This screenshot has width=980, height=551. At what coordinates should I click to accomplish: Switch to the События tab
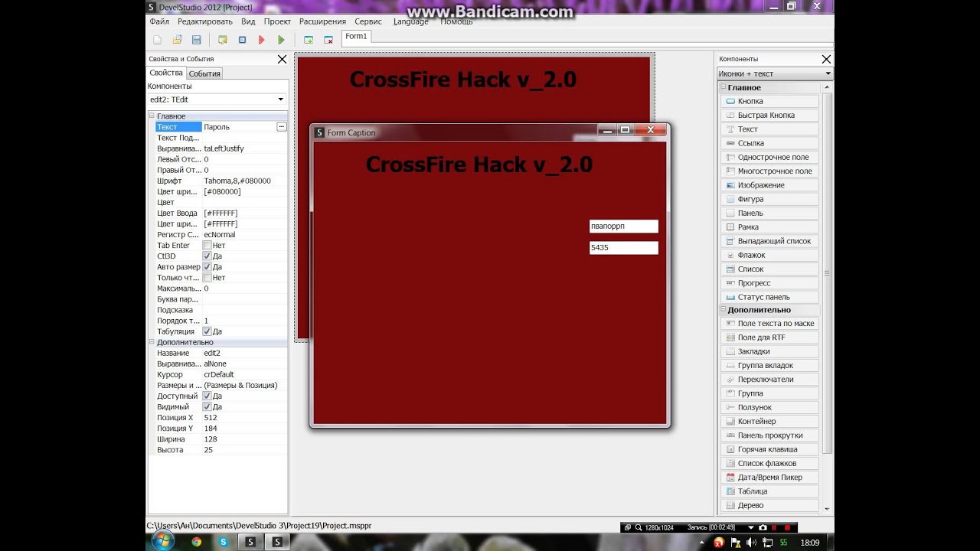coord(204,73)
